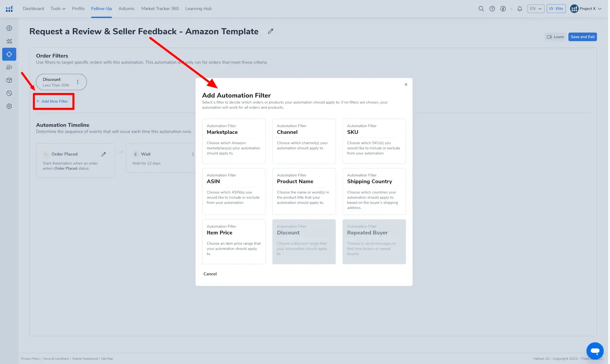
Task: Select the analytics chart icon in sidebar
Action: point(9,41)
